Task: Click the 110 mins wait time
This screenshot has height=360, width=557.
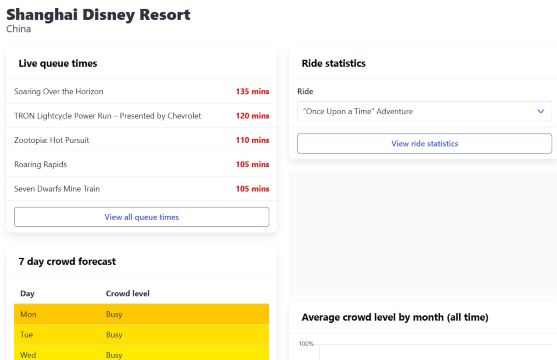Action: pos(252,140)
